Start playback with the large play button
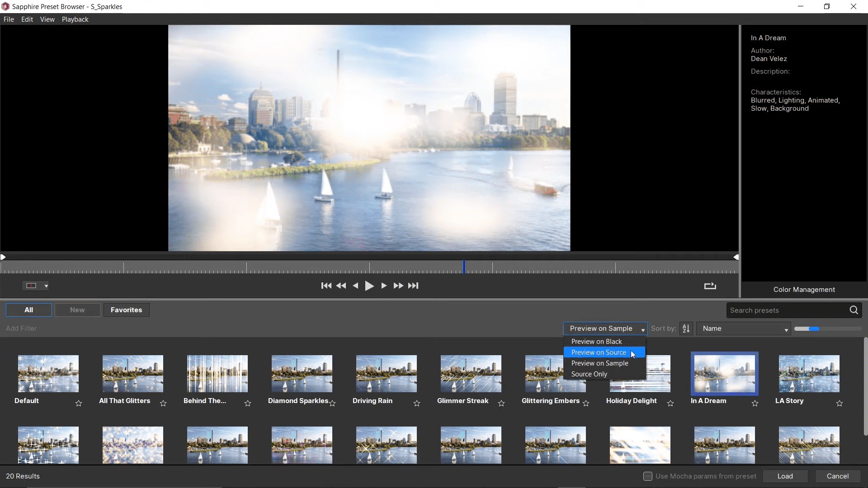The image size is (868, 488). click(x=369, y=286)
